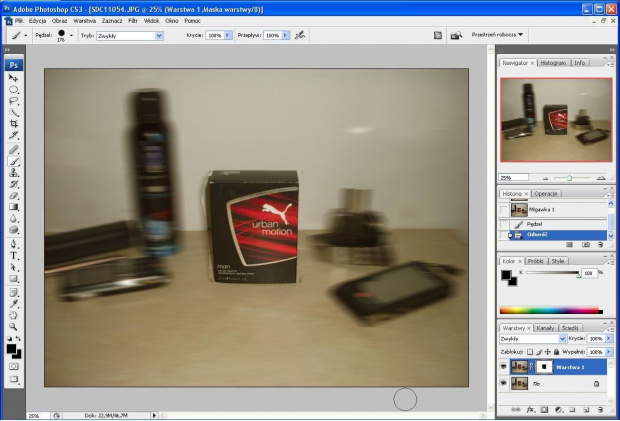Select the Notes tool
The image size is (620, 421).
[13, 293]
